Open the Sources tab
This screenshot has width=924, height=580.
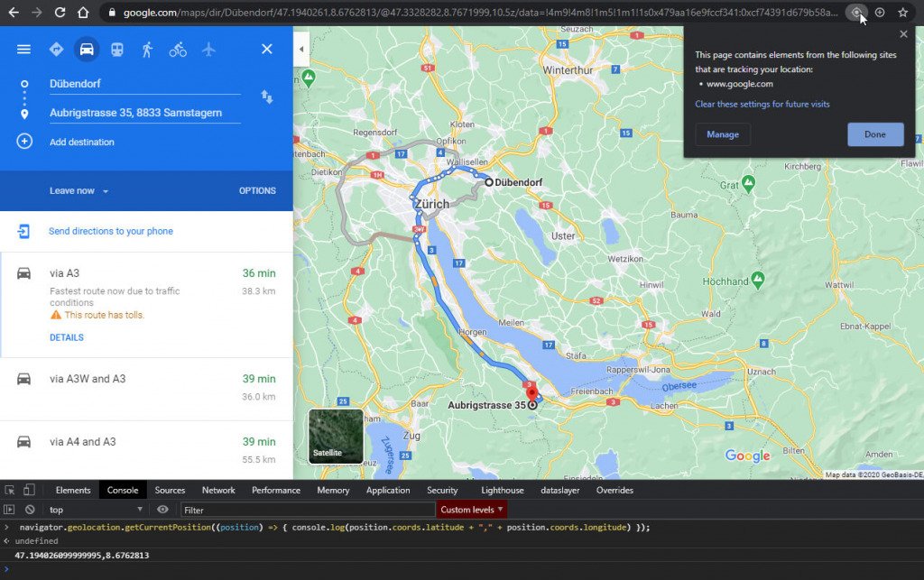click(x=170, y=490)
